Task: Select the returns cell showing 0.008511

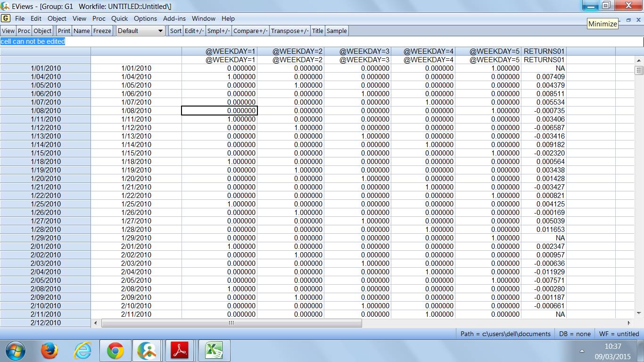Action: [x=543, y=94]
